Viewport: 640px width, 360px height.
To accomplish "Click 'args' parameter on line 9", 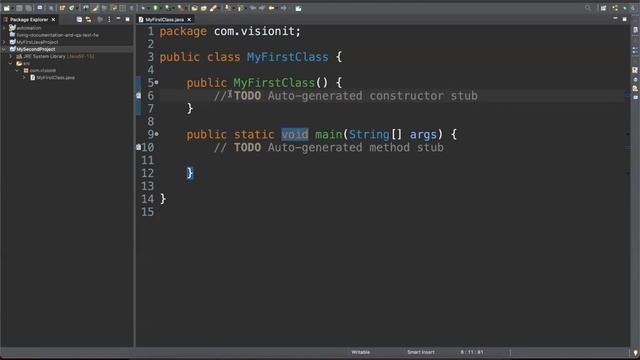I will 423,134.
